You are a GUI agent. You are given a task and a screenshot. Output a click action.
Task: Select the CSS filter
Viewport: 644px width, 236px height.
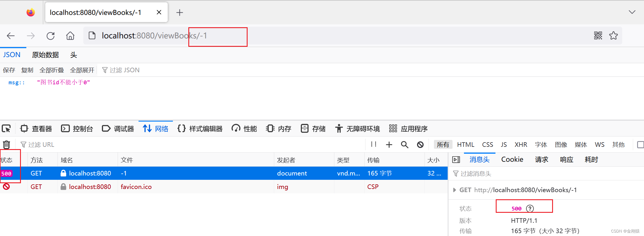[x=488, y=145]
